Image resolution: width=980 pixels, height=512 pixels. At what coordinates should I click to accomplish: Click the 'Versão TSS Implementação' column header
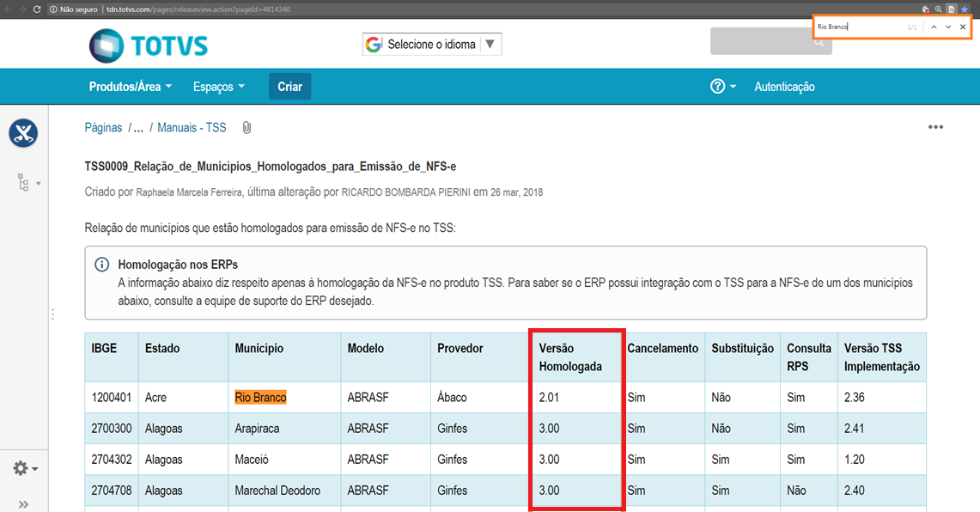882,357
